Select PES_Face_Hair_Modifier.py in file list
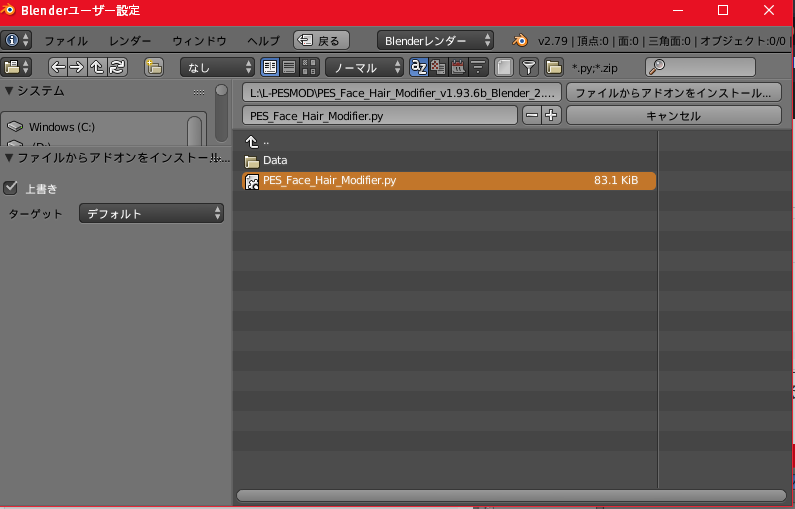Screen dimensions: 795x509 449,181
